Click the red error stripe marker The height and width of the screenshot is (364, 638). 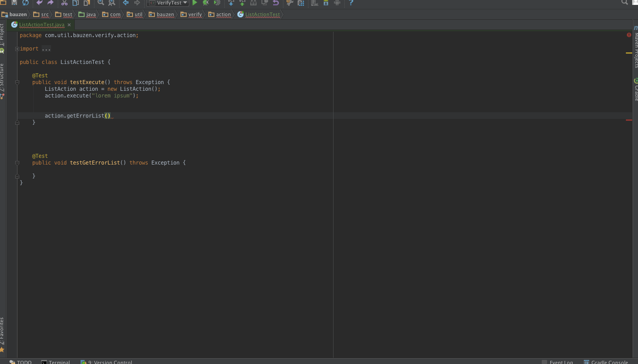[629, 120]
